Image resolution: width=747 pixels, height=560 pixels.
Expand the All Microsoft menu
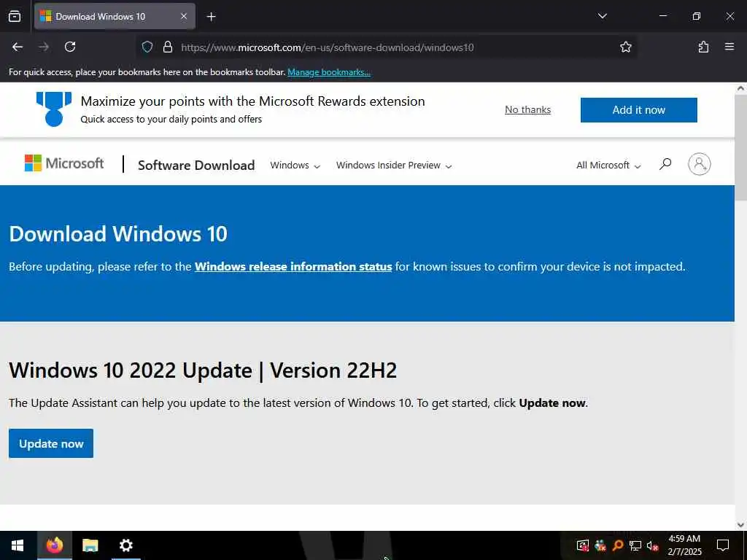point(608,166)
